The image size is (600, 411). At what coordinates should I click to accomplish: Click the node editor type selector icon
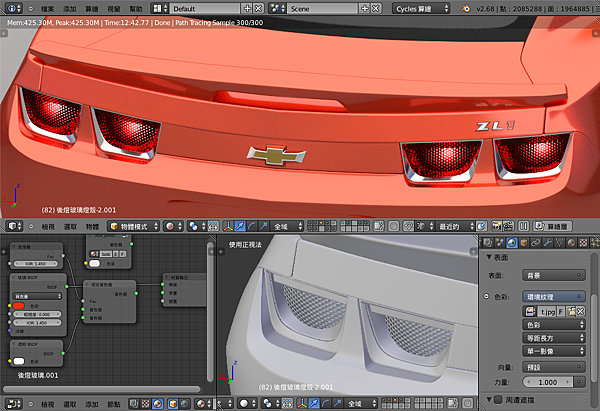[x=15, y=404]
